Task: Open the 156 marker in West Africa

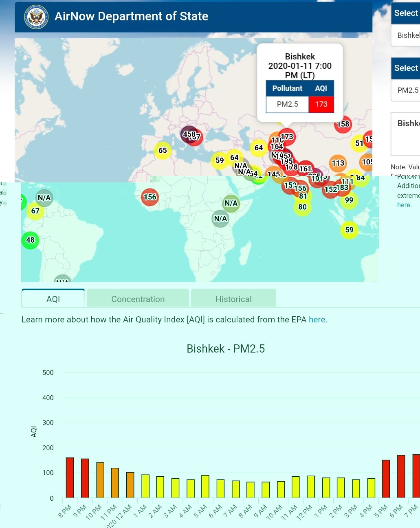Action: point(150,197)
